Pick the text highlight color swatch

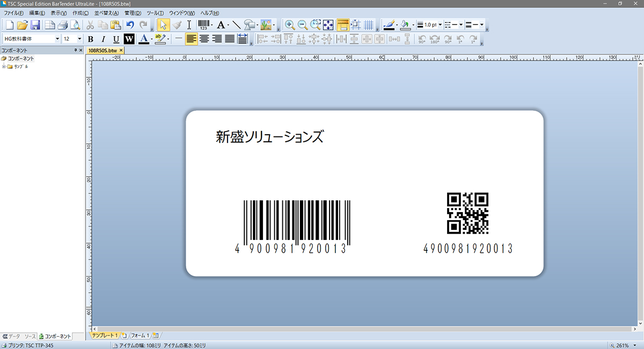[159, 39]
